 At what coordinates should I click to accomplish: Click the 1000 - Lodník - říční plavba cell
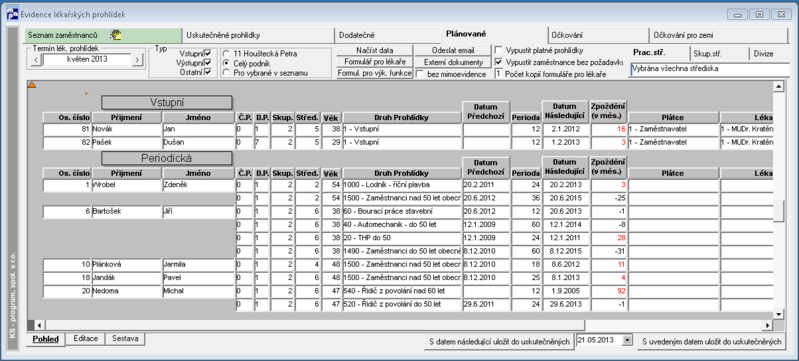point(402,185)
